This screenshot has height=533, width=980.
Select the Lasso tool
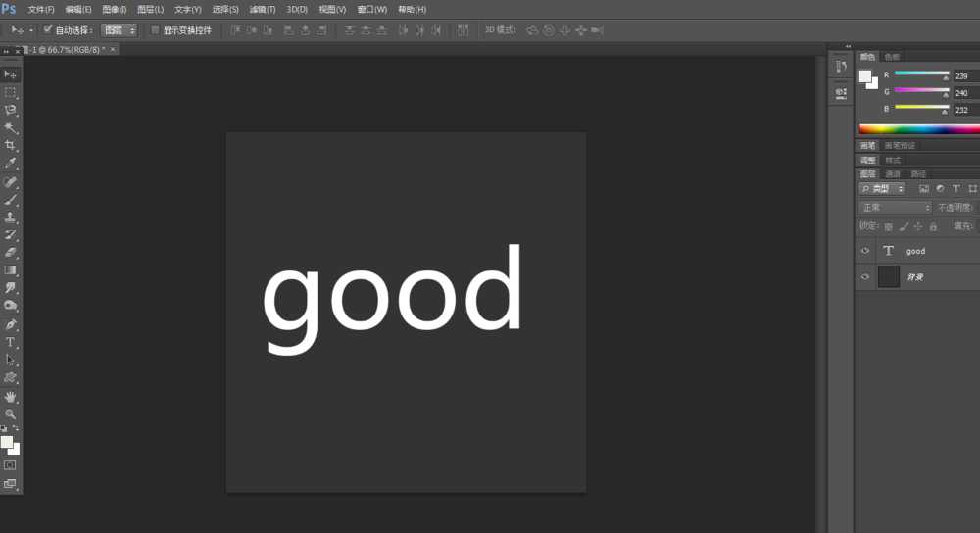[11, 110]
